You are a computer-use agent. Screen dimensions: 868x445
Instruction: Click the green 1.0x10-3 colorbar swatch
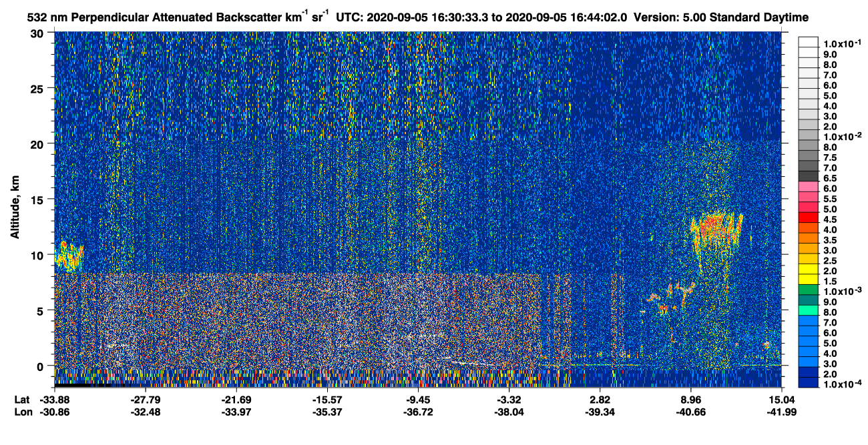click(807, 289)
